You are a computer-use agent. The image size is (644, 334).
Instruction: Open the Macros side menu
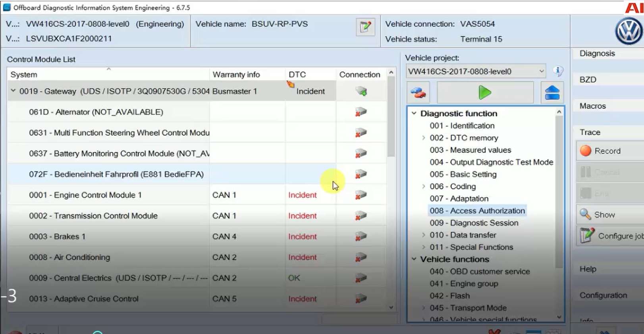tap(592, 106)
